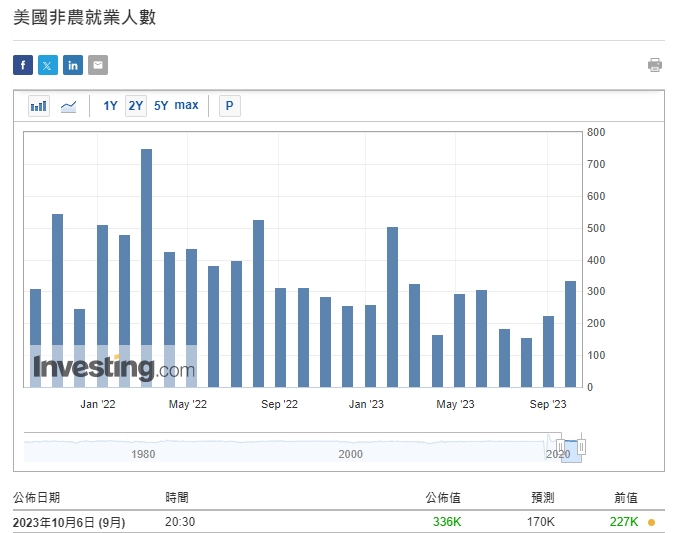Click the rightmost bar in the chart

[570, 333]
